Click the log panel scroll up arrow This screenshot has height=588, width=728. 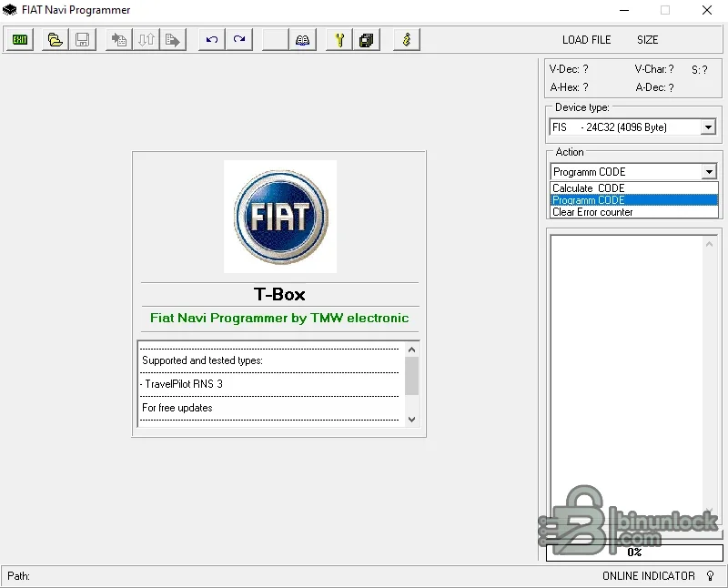[709, 244]
